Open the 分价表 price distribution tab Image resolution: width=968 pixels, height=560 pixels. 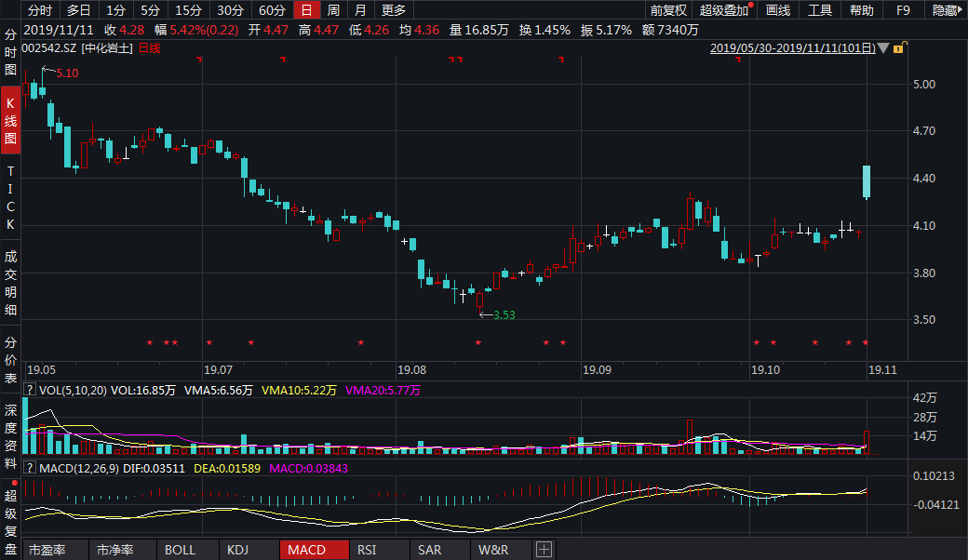tap(10, 360)
